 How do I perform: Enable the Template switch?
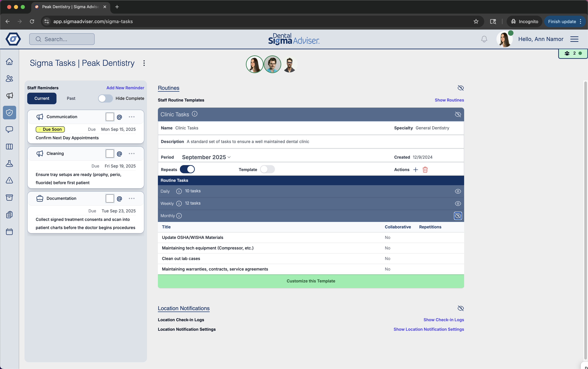coord(267,169)
